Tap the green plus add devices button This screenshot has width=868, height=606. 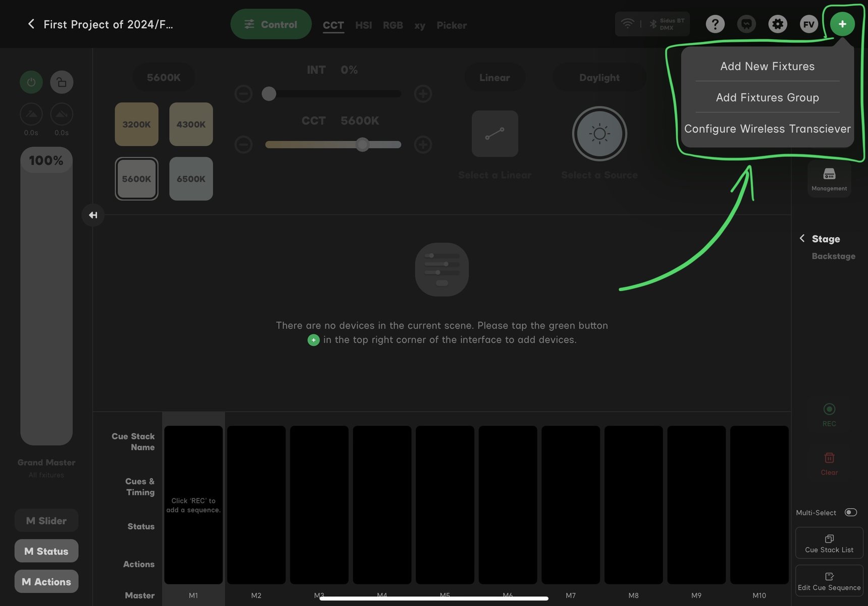pyautogui.click(x=842, y=24)
